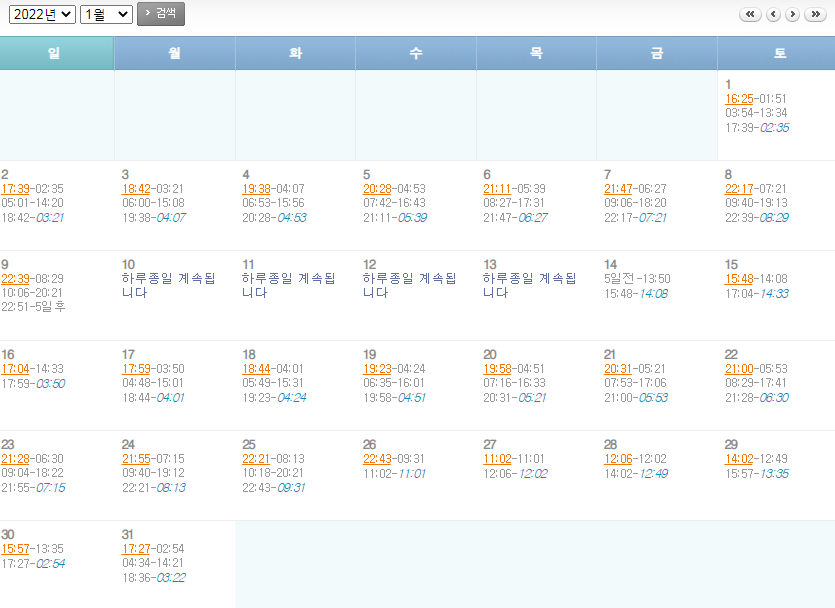835x608 pixels.
Task: Click the 05:01-14:20 entry on day 2
Action: [x=32, y=203]
